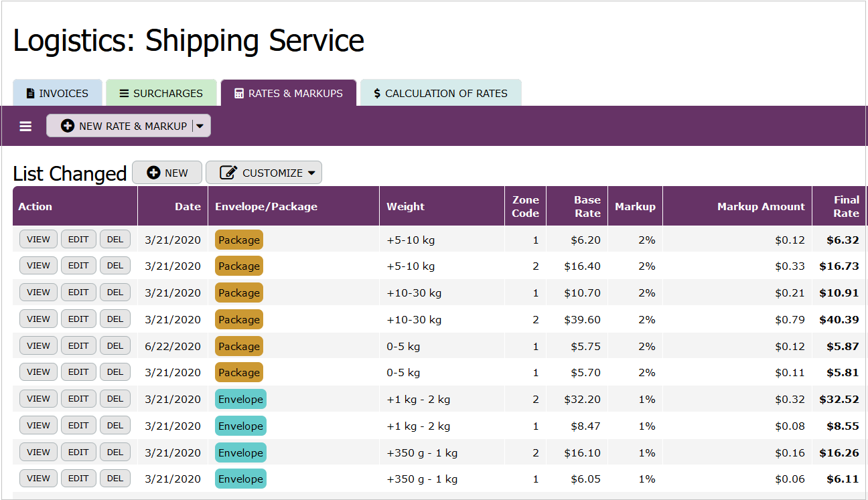
Task: Expand the New Rate & Markup dropdown arrow
Action: coord(200,126)
